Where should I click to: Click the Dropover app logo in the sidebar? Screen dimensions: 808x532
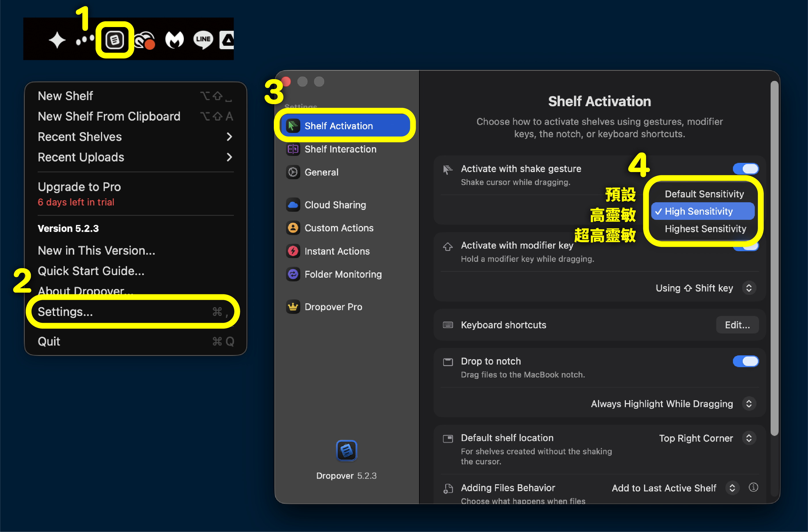click(346, 451)
